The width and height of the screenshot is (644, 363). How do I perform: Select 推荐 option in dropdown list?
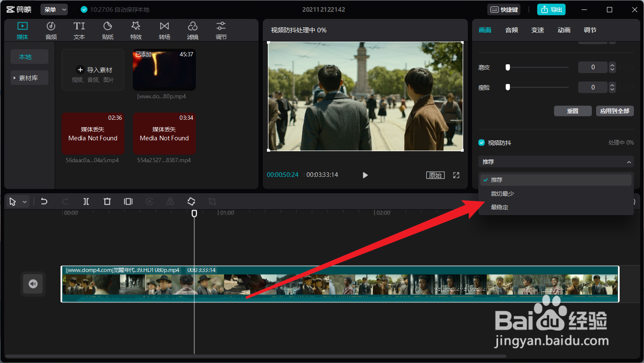[556, 180]
